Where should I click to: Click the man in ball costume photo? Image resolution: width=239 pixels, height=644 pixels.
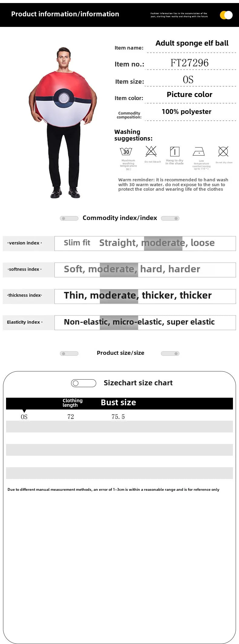tap(63, 123)
